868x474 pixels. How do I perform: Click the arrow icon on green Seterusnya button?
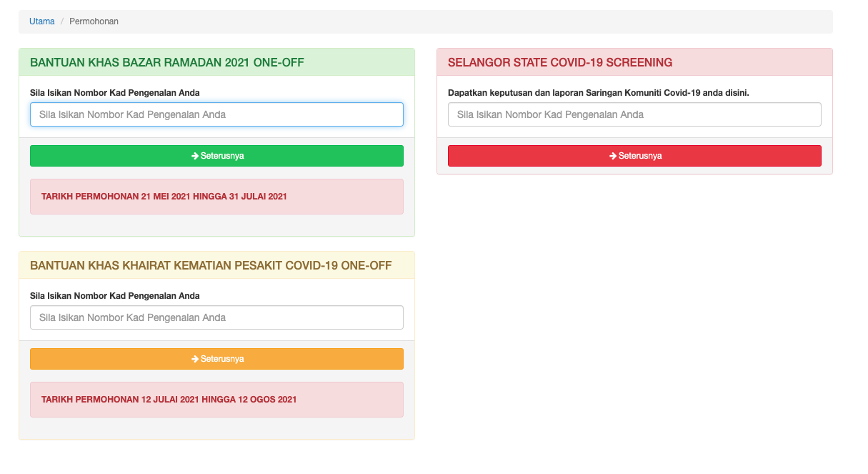(x=194, y=156)
